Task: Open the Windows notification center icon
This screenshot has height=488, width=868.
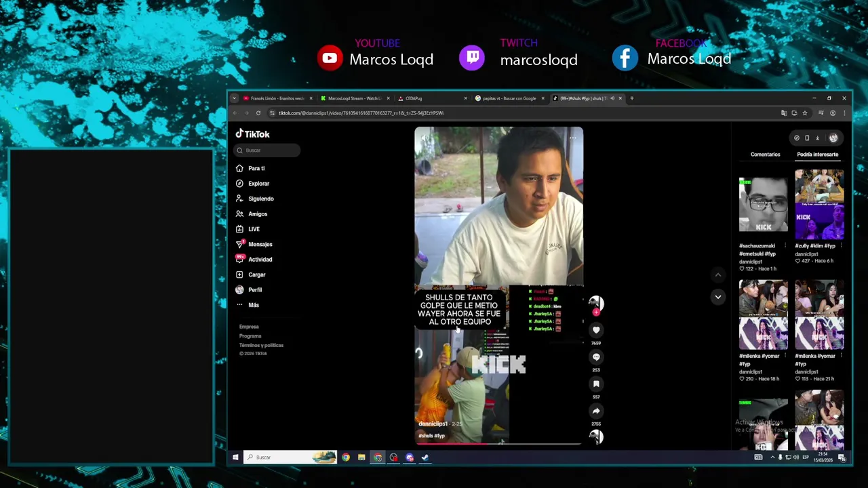Action: [842, 457]
